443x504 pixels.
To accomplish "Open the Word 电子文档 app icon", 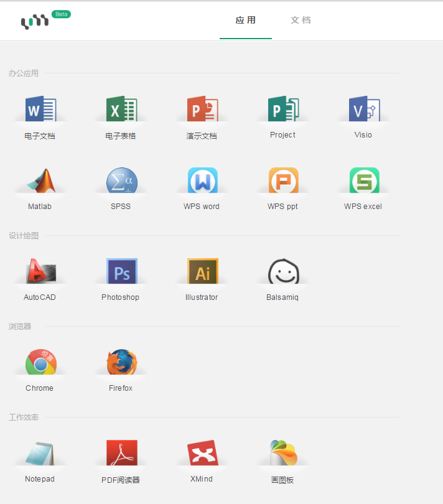I will pyautogui.click(x=41, y=109).
